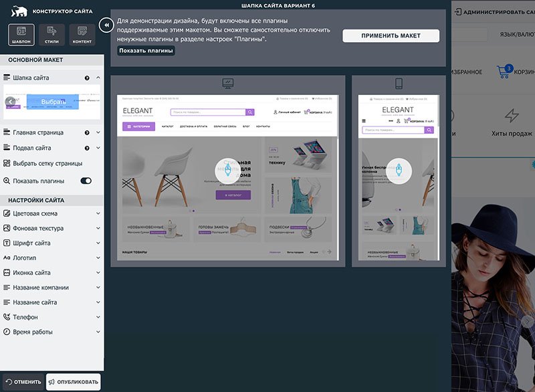The image size is (535, 392).
Task: Click the Опубликовать button
Action: (x=74, y=382)
